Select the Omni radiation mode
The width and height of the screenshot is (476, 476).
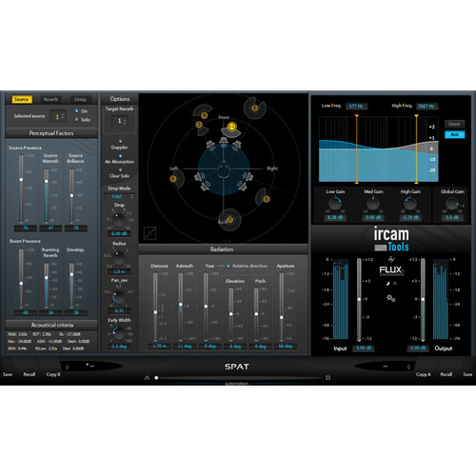click(x=454, y=124)
